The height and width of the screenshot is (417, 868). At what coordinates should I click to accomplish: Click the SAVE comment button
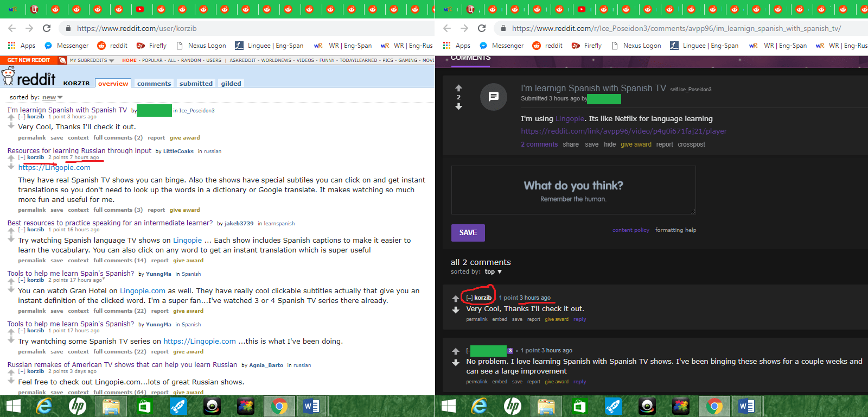pyautogui.click(x=468, y=232)
